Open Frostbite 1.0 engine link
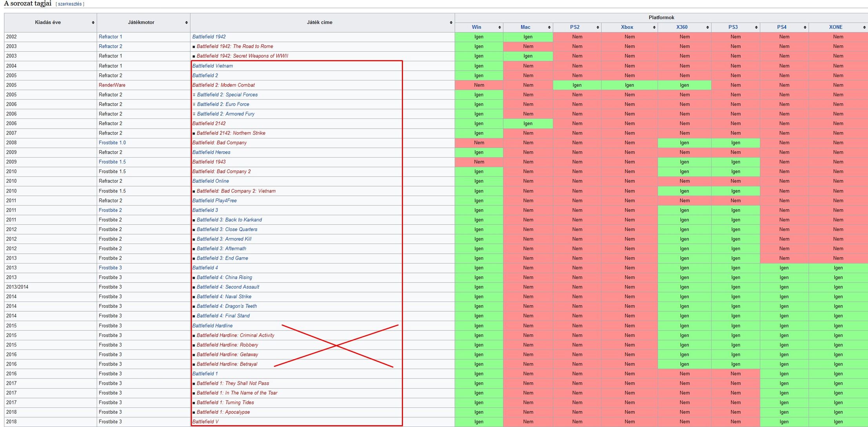868x427 pixels. (x=112, y=143)
